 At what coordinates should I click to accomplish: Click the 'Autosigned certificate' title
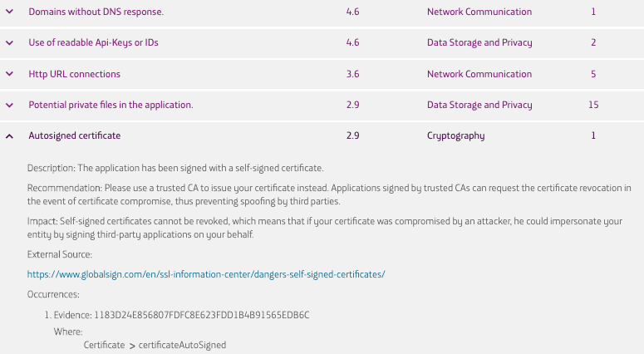point(74,135)
